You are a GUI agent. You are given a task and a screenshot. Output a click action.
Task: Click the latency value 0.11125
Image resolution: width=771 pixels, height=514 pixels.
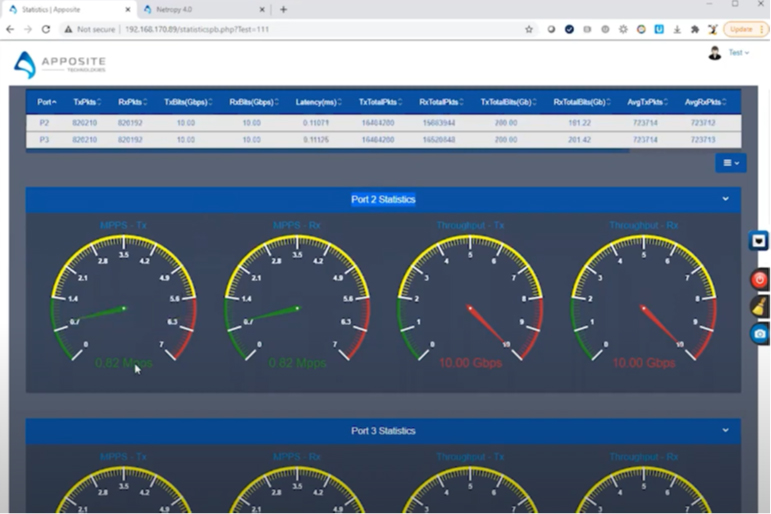coord(316,140)
